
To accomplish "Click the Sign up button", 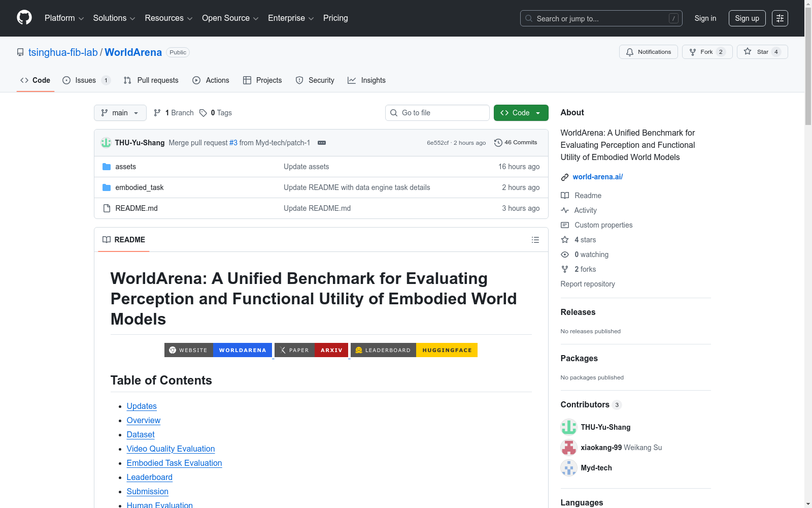I will click(x=747, y=18).
